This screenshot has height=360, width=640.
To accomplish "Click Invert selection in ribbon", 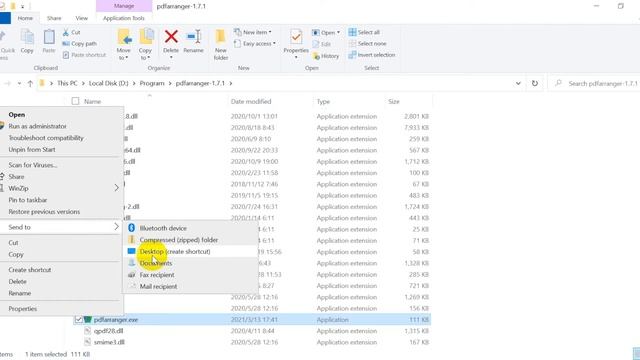I will [372, 55].
